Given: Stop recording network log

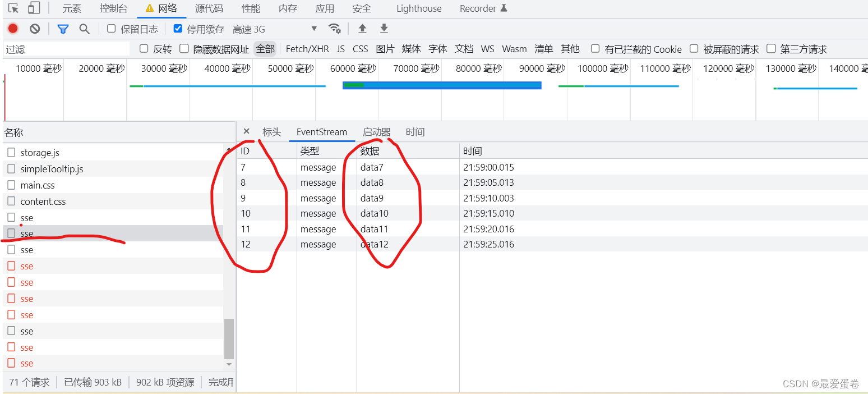Looking at the screenshot, I should pos(12,28).
